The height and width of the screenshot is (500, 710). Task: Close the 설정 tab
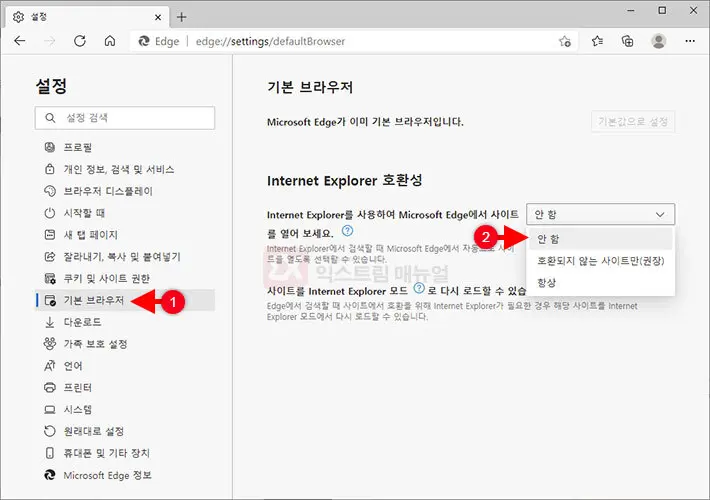pos(158,17)
